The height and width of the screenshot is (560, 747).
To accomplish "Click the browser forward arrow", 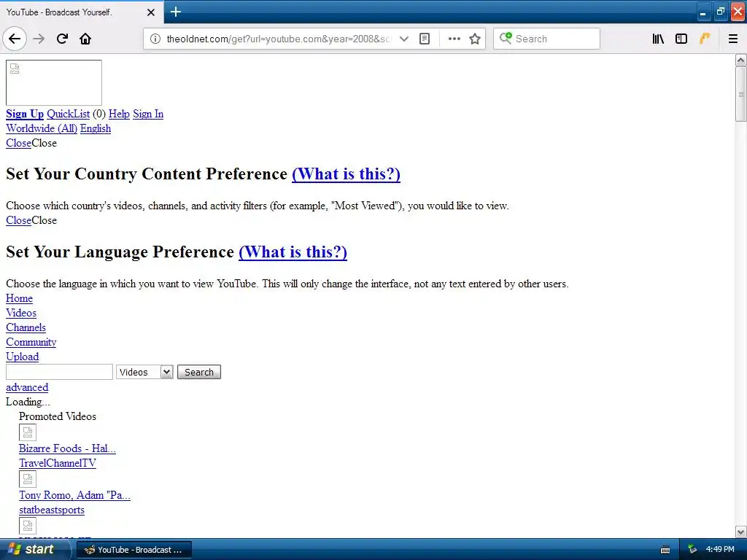I will tap(39, 39).
